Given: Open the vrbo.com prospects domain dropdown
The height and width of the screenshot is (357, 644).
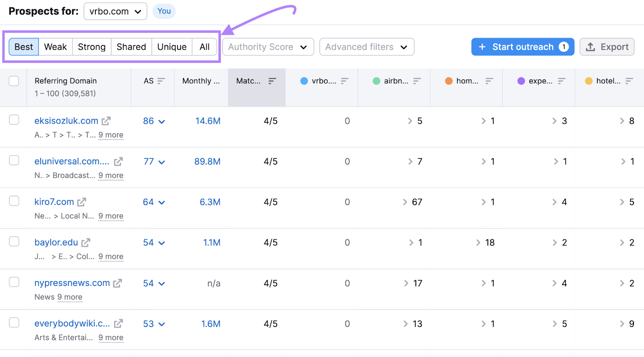Looking at the screenshot, I should pyautogui.click(x=115, y=11).
